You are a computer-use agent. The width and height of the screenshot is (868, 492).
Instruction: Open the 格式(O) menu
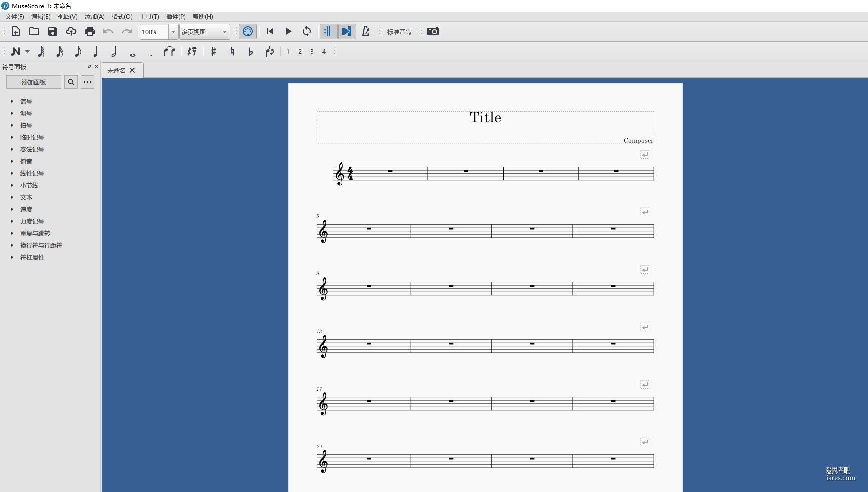[x=122, y=17]
